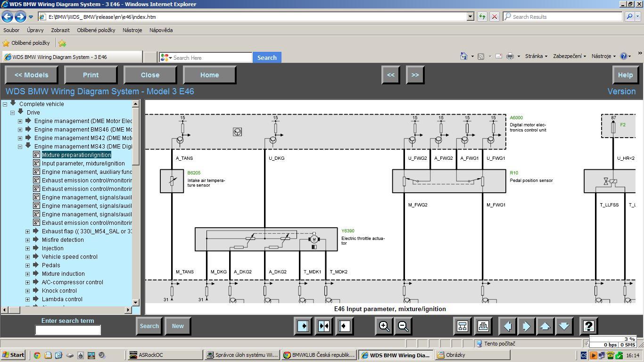Image resolution: width=644 pixels, height=362 pixels.
Task: Open the Oblíbené položky menu
Action: click(x=96, y=30)
